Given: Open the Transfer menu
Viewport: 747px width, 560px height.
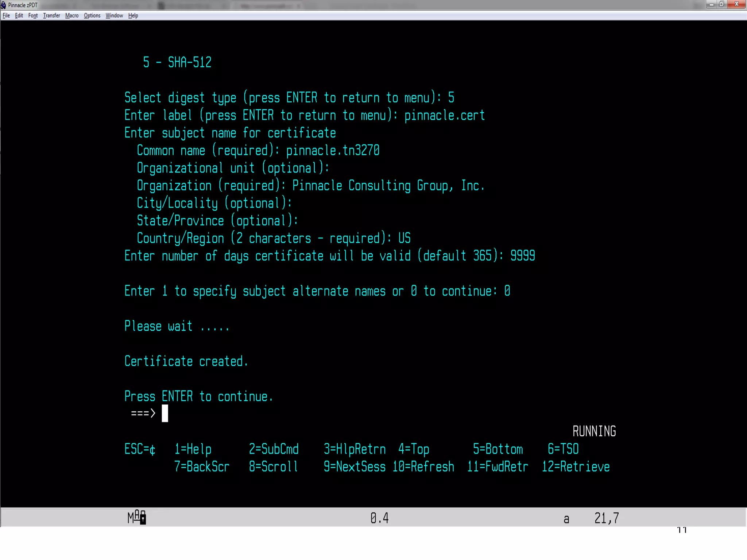Looking at the screenshot, I should pyautogui.click(x=51, y=15).
